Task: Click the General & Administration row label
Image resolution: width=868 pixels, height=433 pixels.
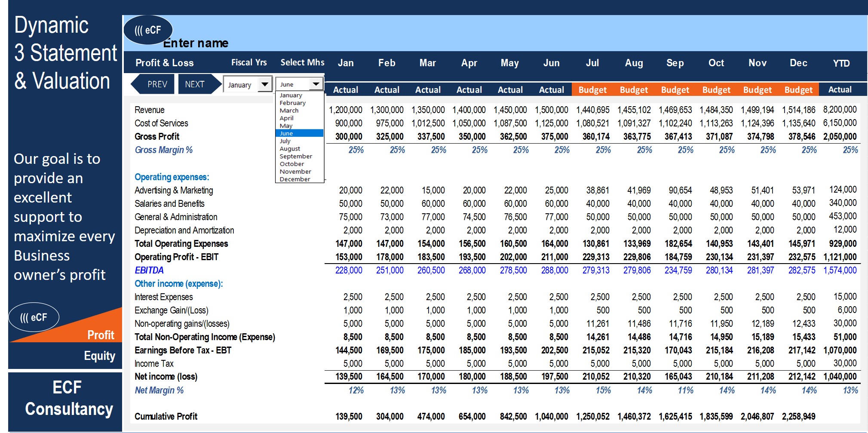Action: 176,217
